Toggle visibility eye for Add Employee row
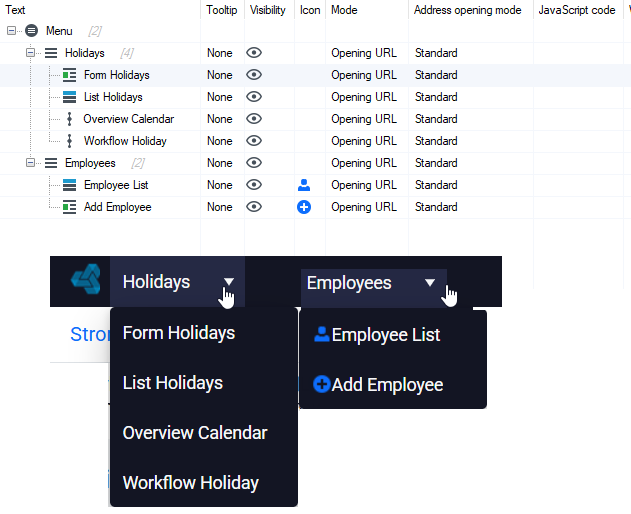Viewport: 631px width, 514px height. [254, 207]
